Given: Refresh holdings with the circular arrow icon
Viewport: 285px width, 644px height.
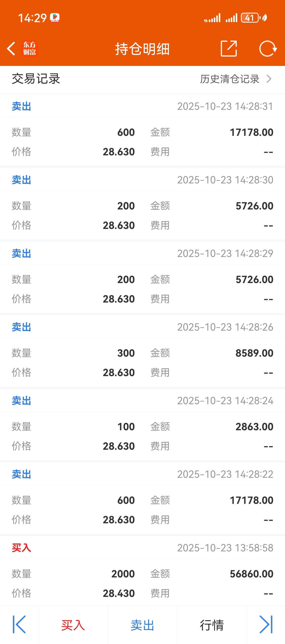Looking at the screenshot, I should (x=268, y=48).
